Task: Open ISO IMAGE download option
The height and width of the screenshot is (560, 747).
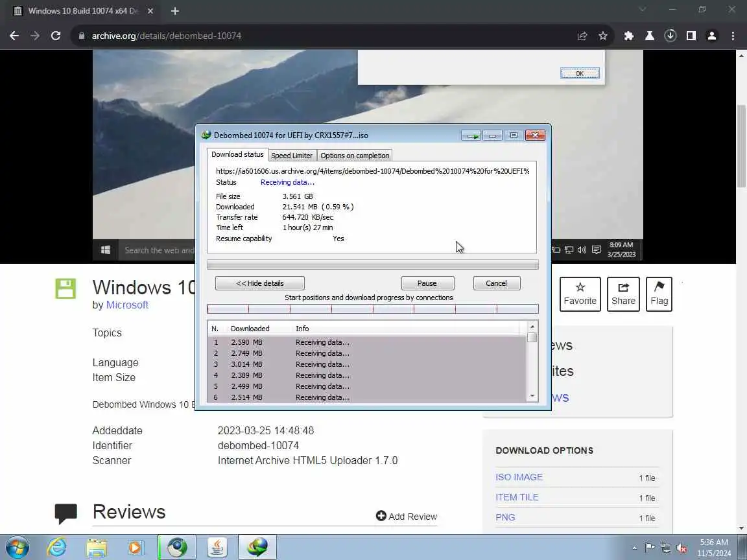Action: point(519,477)
